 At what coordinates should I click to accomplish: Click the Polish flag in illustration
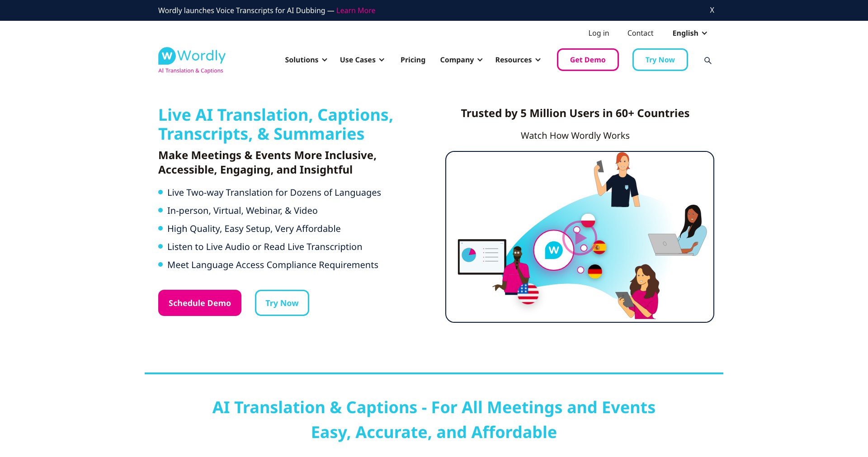click(588, 221)
